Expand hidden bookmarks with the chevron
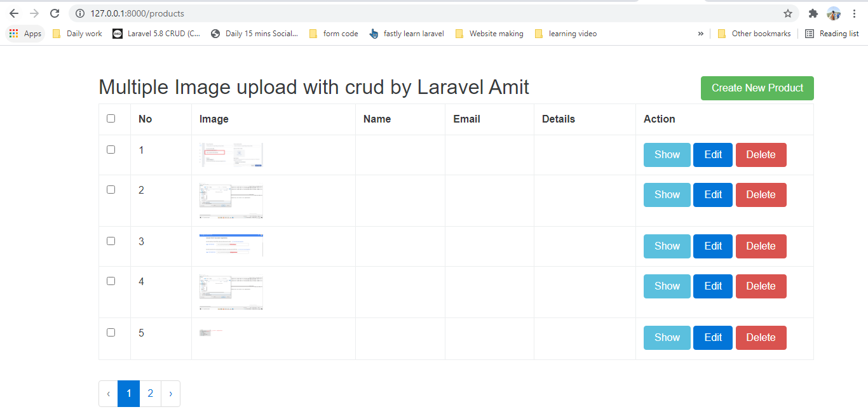 tap(701, 34)
